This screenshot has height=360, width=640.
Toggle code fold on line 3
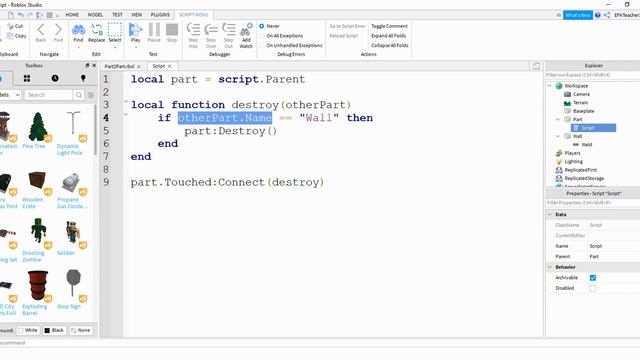click(x=126, y=102)
